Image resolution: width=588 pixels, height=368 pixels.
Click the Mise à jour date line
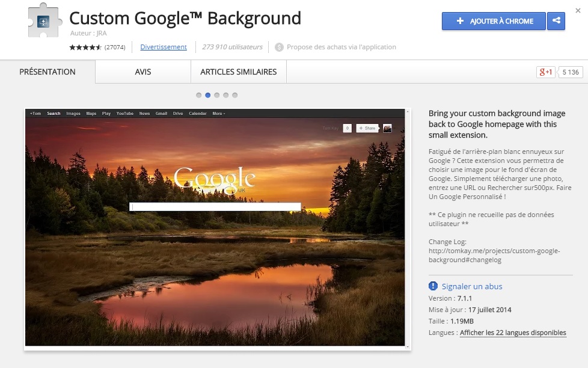[x=470, y=310]
